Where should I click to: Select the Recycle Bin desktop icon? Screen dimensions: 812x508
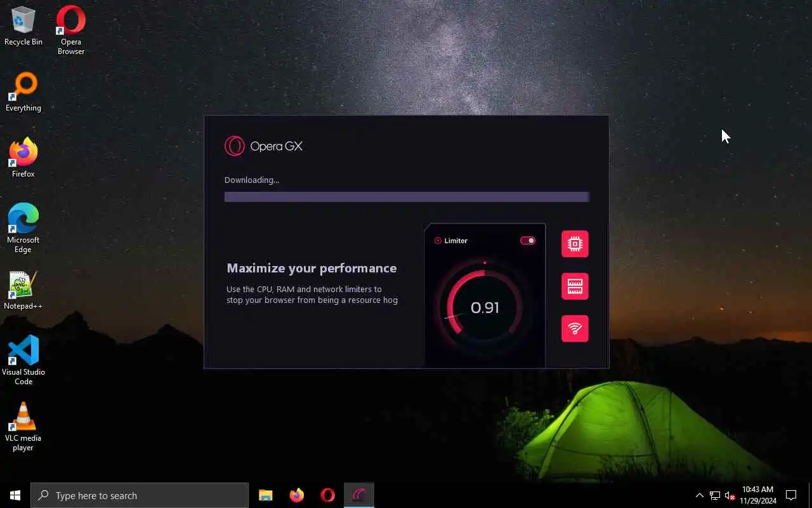[23, 26]
